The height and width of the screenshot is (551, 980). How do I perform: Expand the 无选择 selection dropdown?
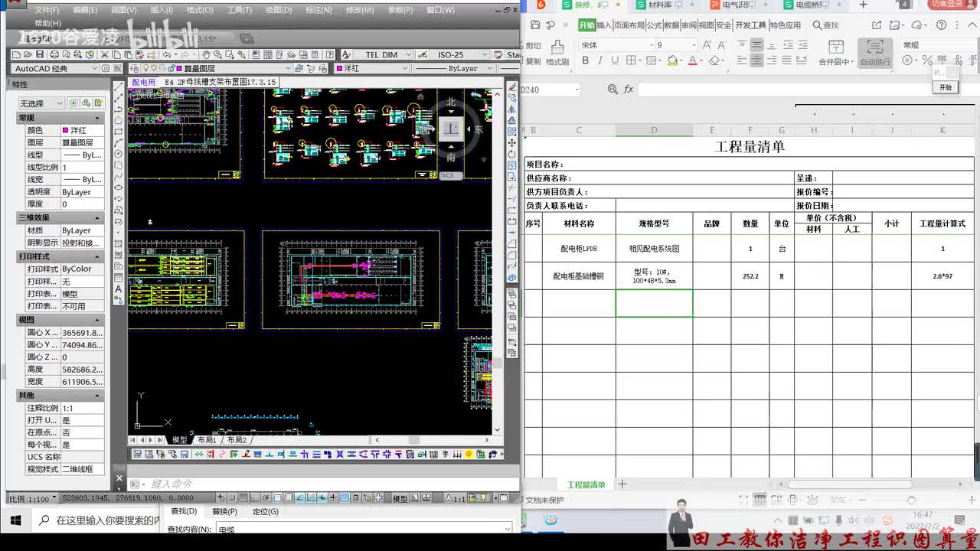[x=41, y=103]
